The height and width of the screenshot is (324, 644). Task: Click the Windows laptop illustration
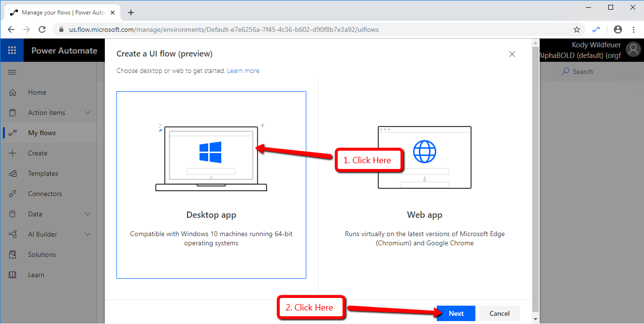coord(211,158)
